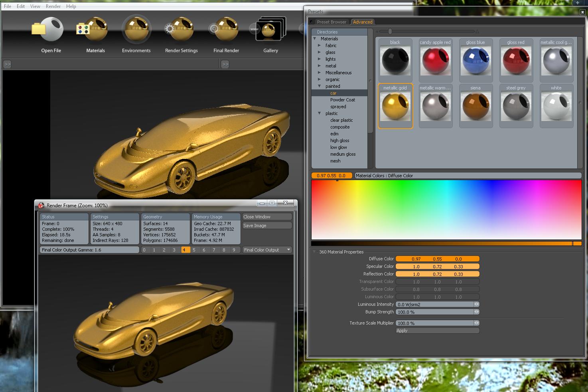The width and height of the screenshot is (588, 392).
Task: Select the metallic warm preset sphere
Action: pos(435,106)
